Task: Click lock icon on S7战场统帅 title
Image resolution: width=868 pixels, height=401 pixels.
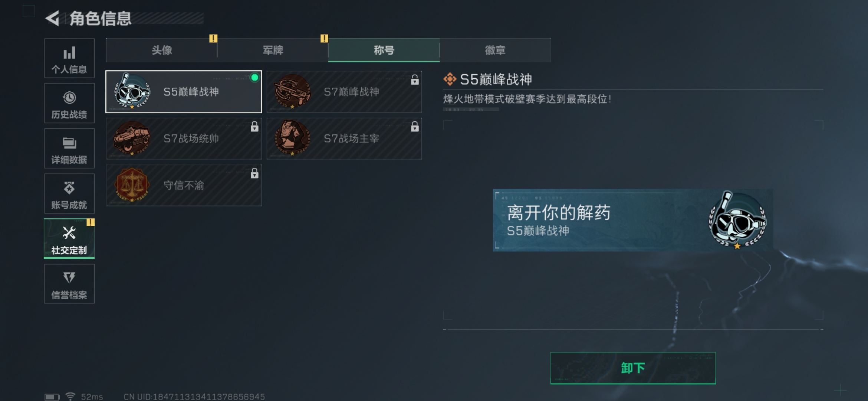Action: pyautogui.click(x=254, y=126)
